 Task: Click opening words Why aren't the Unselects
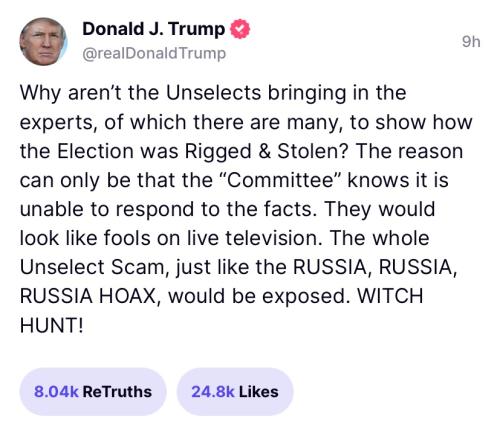click(x=140, y=93)
